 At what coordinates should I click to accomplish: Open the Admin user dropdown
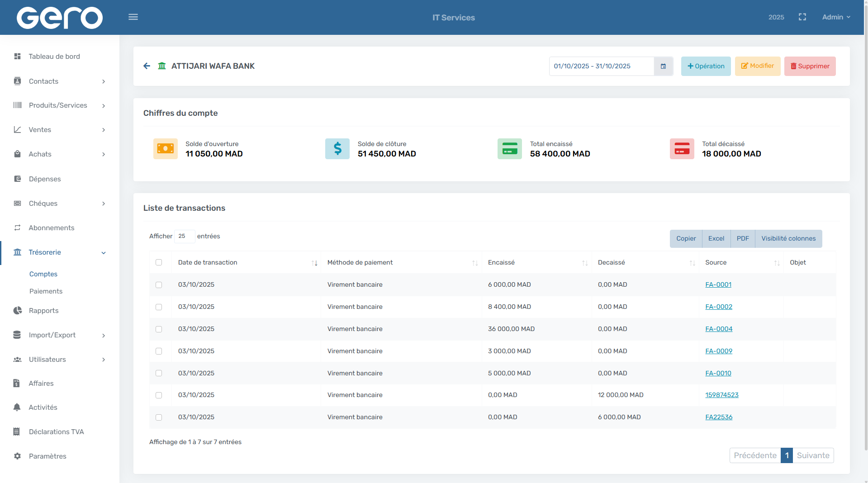(836, 17)
